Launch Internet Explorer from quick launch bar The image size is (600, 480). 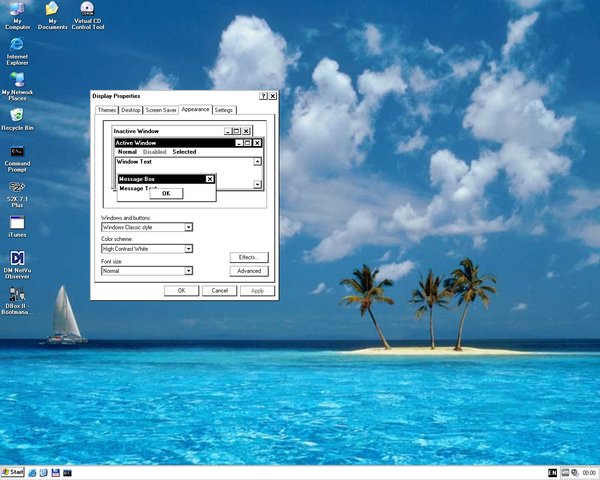pyautogui.click(x=32, y=473)
